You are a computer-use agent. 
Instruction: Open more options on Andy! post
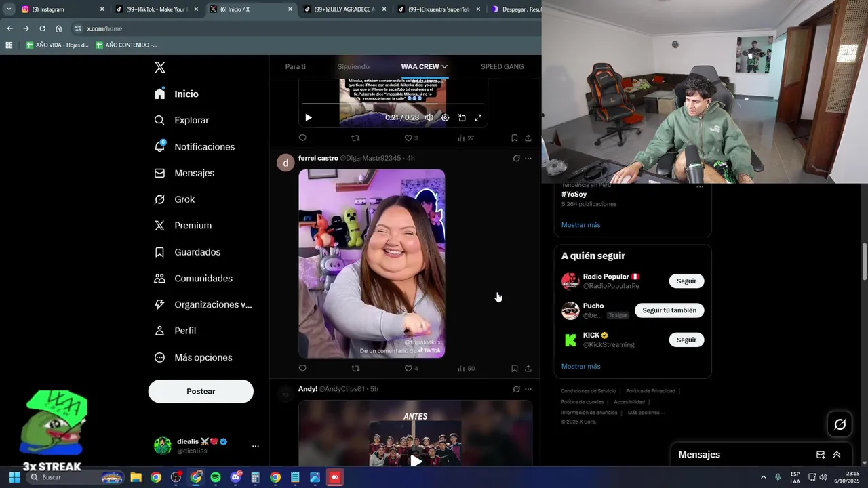528,389
